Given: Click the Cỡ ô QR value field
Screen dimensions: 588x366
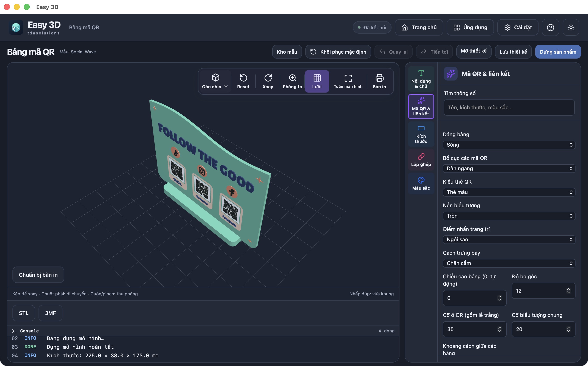Looking at the screenshot, I should [x=475, y=329].
